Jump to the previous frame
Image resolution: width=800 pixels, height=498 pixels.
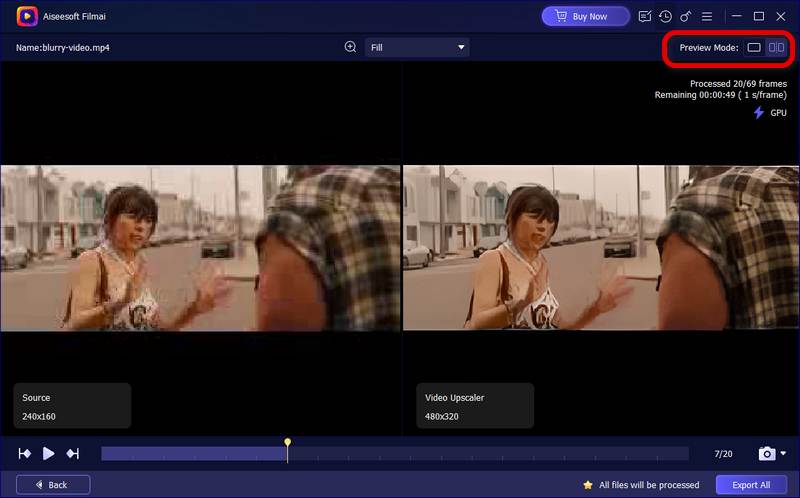[24, 454]
